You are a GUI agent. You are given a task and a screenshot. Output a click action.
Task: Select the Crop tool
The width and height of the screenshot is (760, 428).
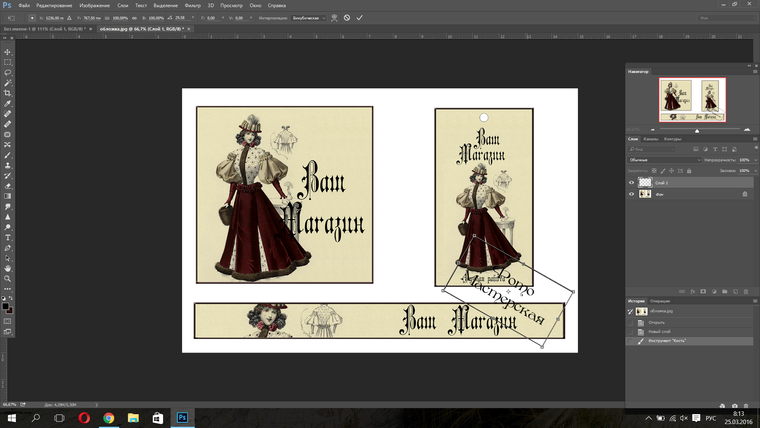tap(7, 93)
